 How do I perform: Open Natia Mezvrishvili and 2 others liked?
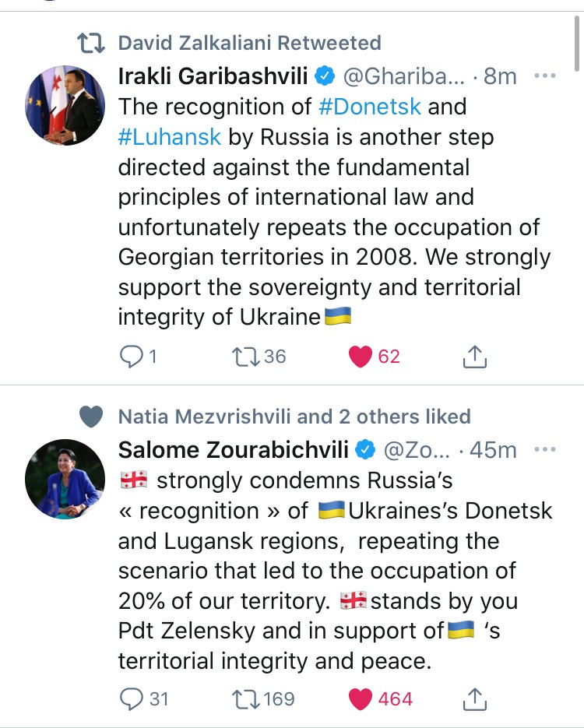click(294, 417)
